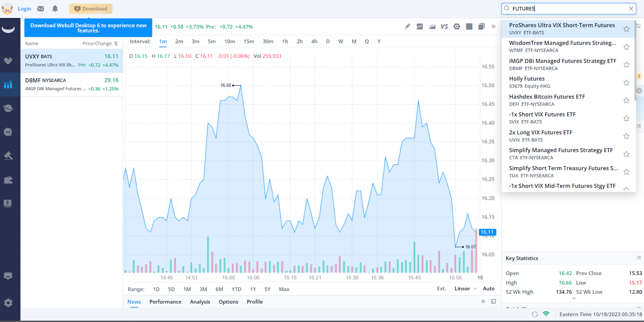Click the search results scrollbar
This screenshot has width=644, height=322.
coord(635,60)
